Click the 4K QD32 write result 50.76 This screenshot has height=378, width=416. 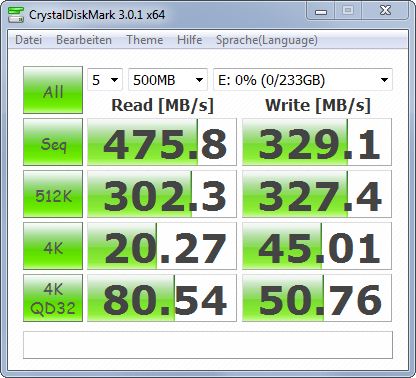tap(317, 298)
